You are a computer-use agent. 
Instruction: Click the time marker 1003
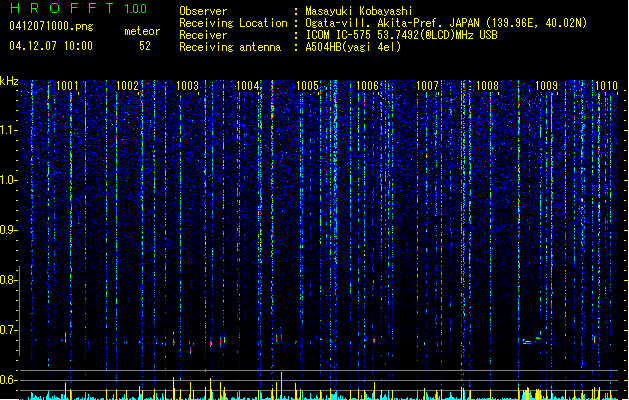[x=187, y=86]
